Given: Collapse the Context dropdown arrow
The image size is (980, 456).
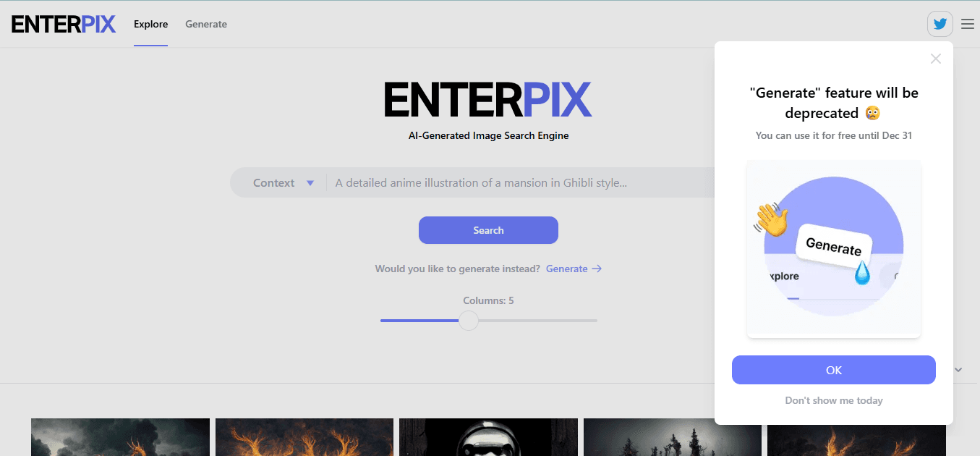Looking at the screenshot, I should coord(310,182).
